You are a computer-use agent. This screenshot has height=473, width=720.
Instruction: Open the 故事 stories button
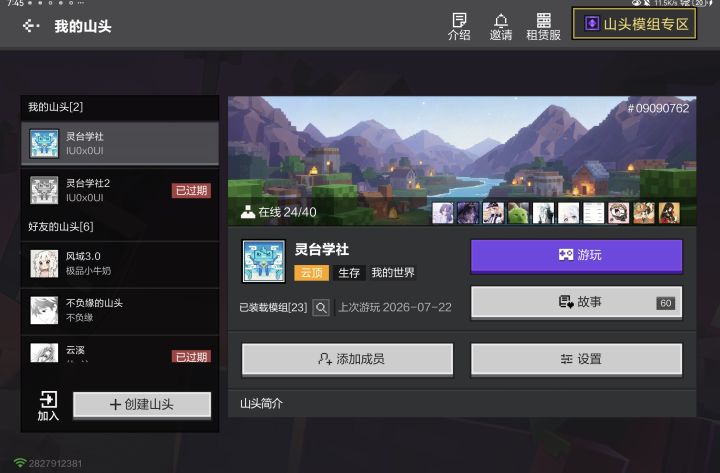[x=576, y=302]
